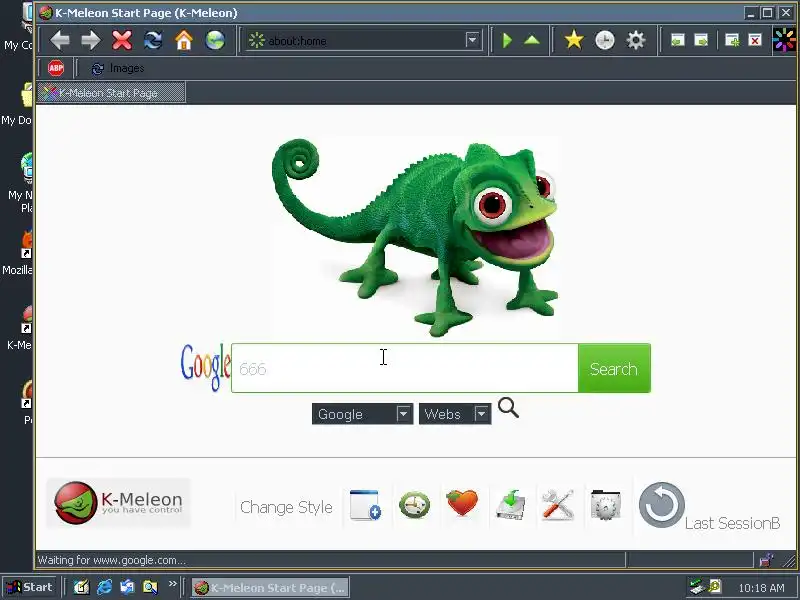The width and height of the screenshot is (800, 600).
Task: Go forward with the right arrow button
Action: 91,40
